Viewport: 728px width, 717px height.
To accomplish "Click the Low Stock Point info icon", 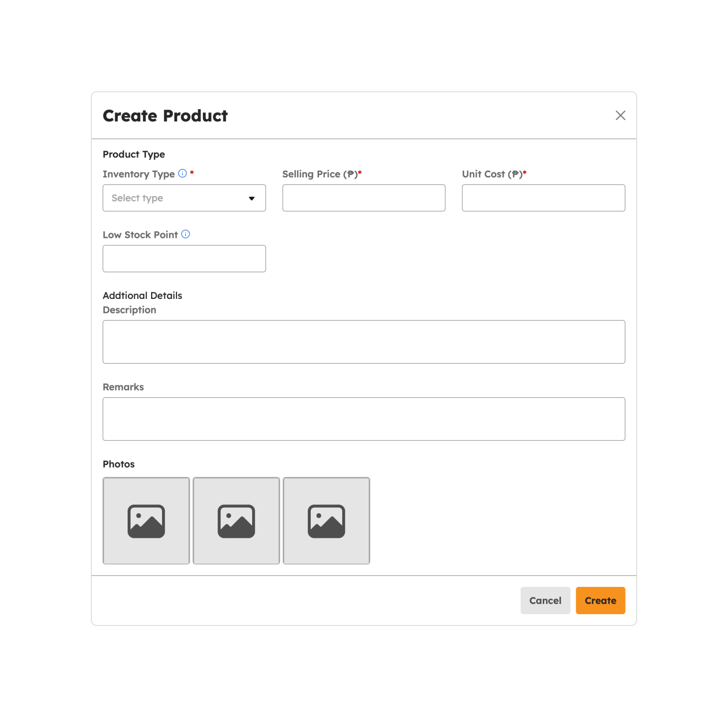I will point(186,234).
